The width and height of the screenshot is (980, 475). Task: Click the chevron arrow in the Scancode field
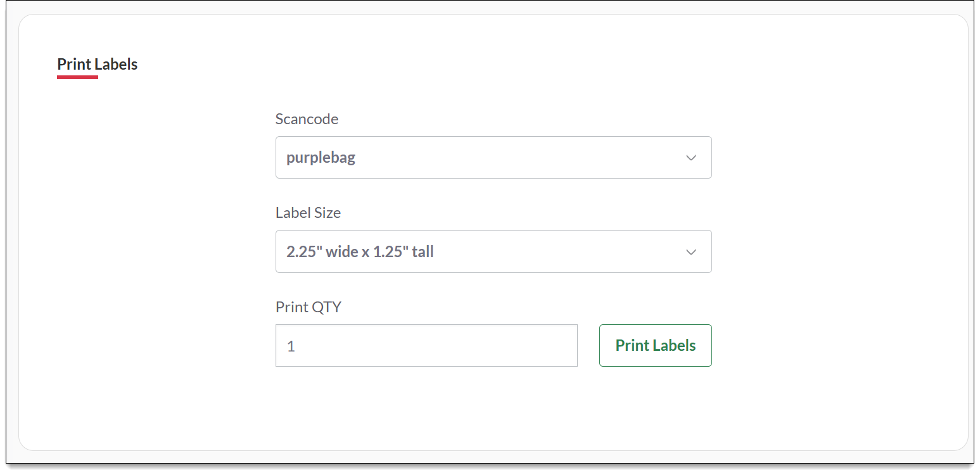(691, 158)
